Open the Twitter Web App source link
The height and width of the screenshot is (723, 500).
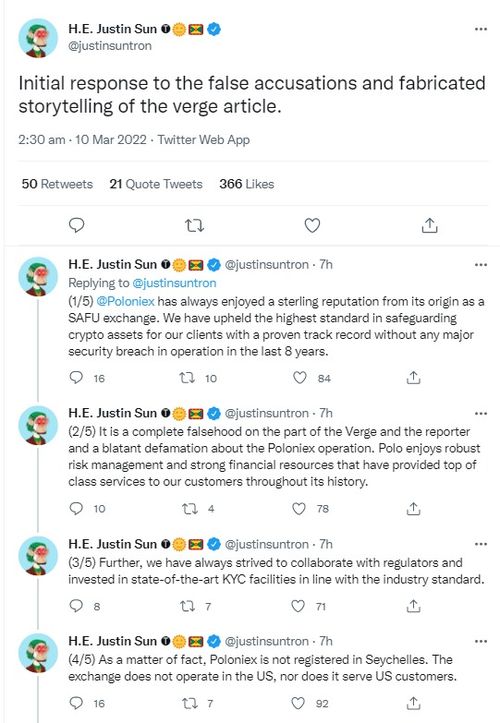point(203,140)
